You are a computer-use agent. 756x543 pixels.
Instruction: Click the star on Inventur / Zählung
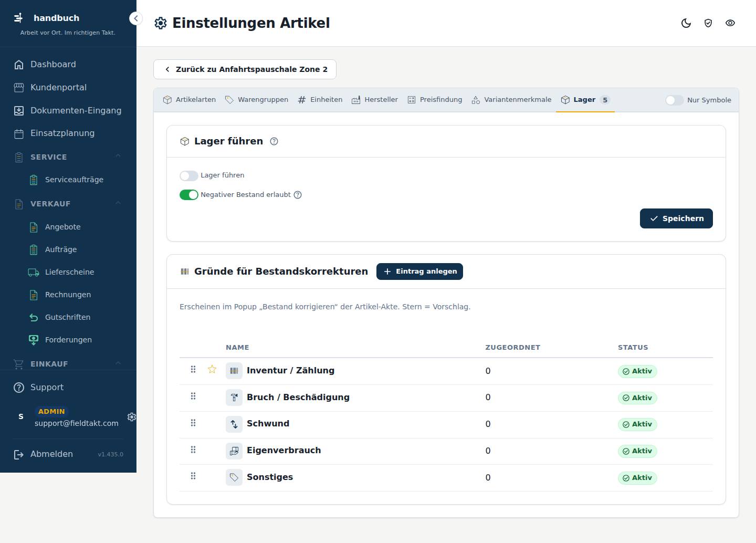point(212,369)
